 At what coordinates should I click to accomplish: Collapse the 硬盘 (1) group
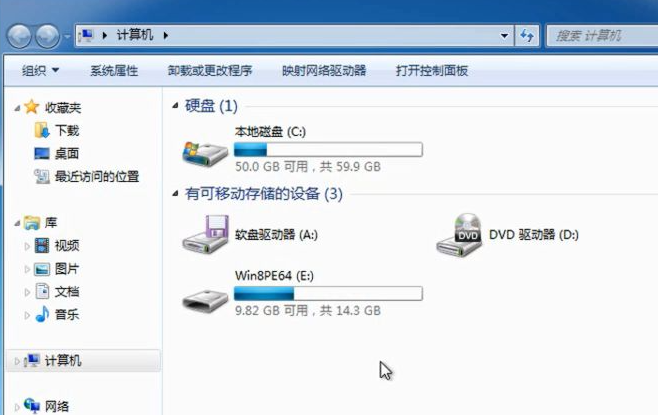pyautogui.click(x=175, y=106)
